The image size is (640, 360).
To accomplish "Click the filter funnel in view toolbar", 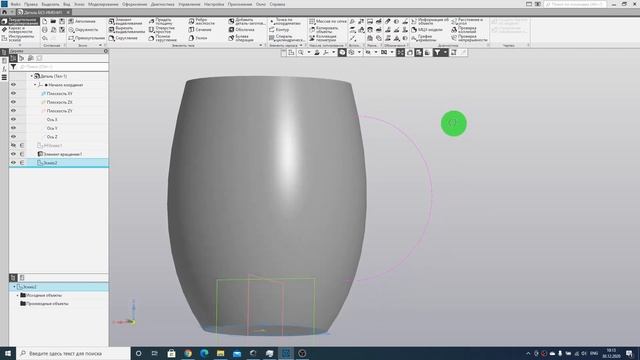I will [x=437, y=52].
